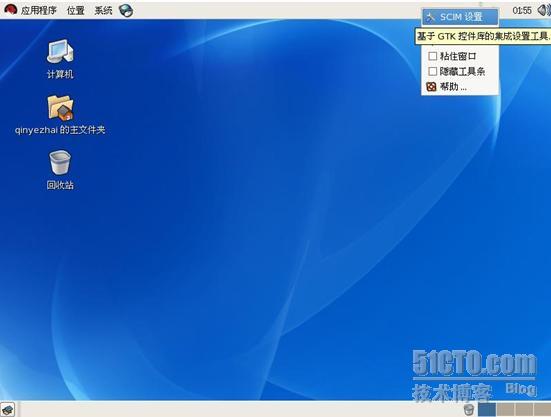
Task: Click the show desktop button
Action: click(8, 410)
